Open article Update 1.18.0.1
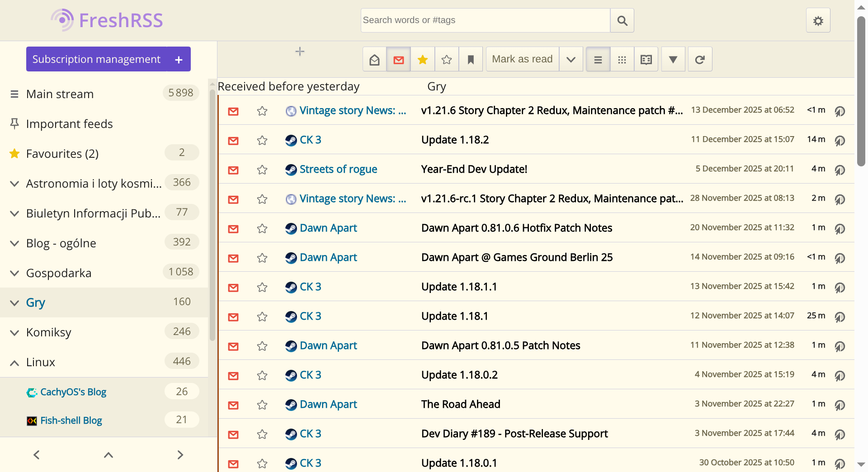 click(x=459, y=463)
